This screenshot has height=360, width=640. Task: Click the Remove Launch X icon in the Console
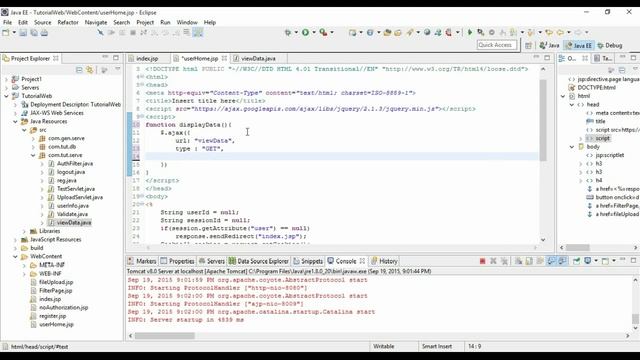tap(493, 261)
